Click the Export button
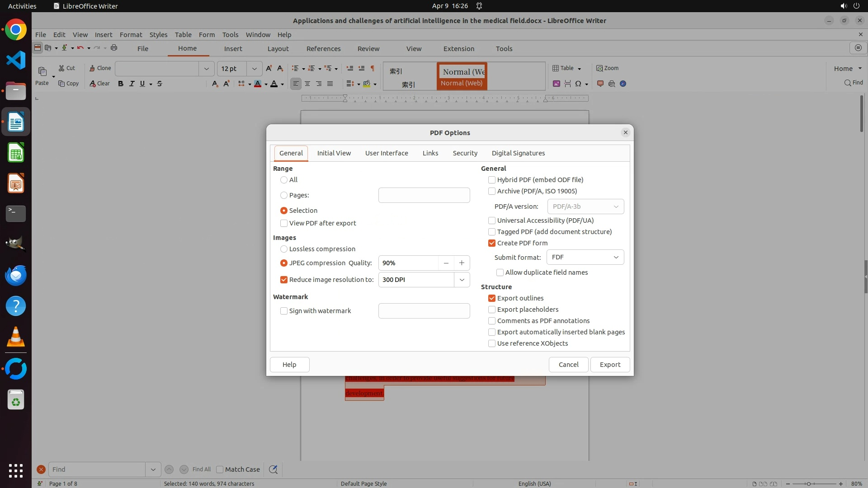This screenshot has height=488, width=868. 610,365
